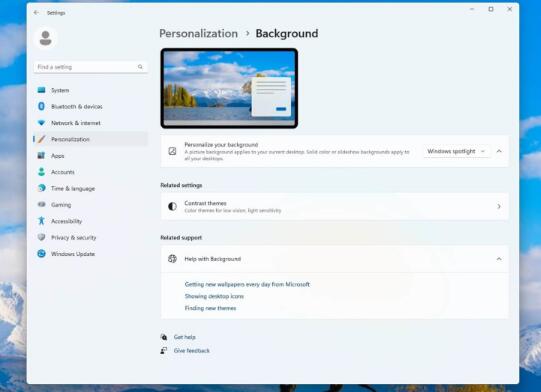
Task: Click the Contrast themes half-circle icon
Action: pyautogui.click(x=172, y=206)
